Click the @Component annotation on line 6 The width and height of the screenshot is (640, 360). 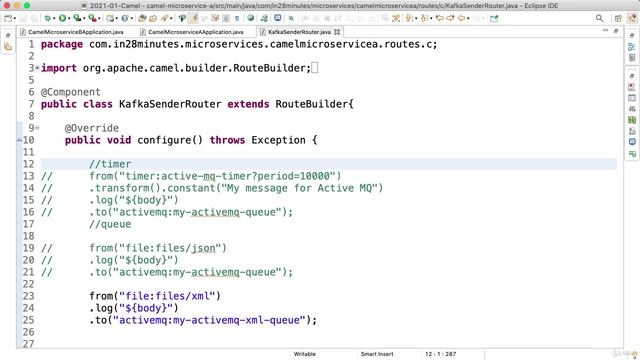[71, 92]
